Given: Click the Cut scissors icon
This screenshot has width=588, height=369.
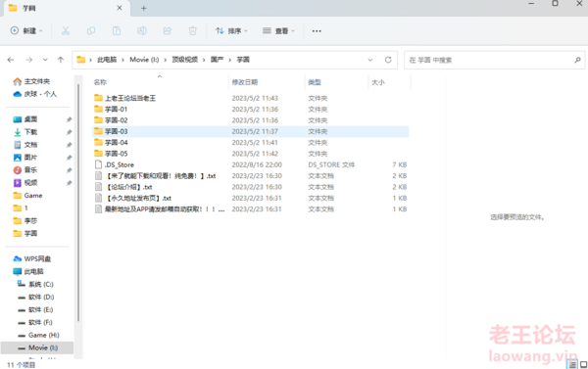Looking at the screenshot, I should 66,30.
